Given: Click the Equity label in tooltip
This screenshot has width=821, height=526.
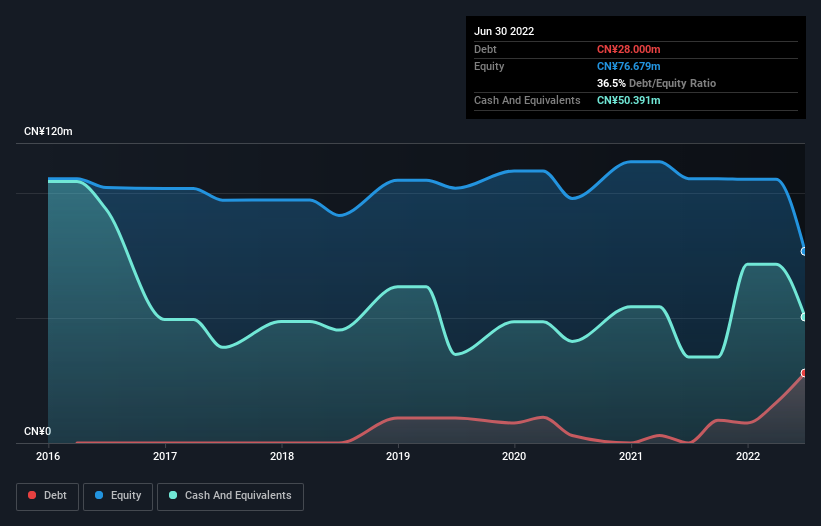Looking at the screenshot, I should pyautogui.click(x=489, y=66).
